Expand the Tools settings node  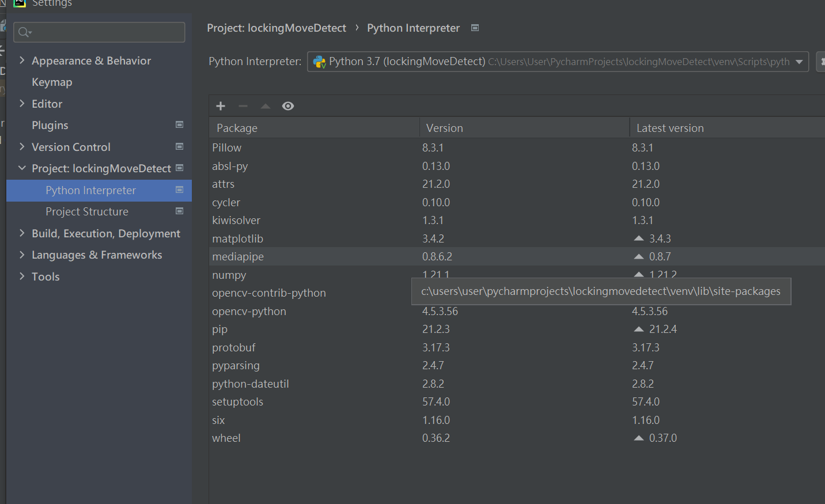(22, 276)
